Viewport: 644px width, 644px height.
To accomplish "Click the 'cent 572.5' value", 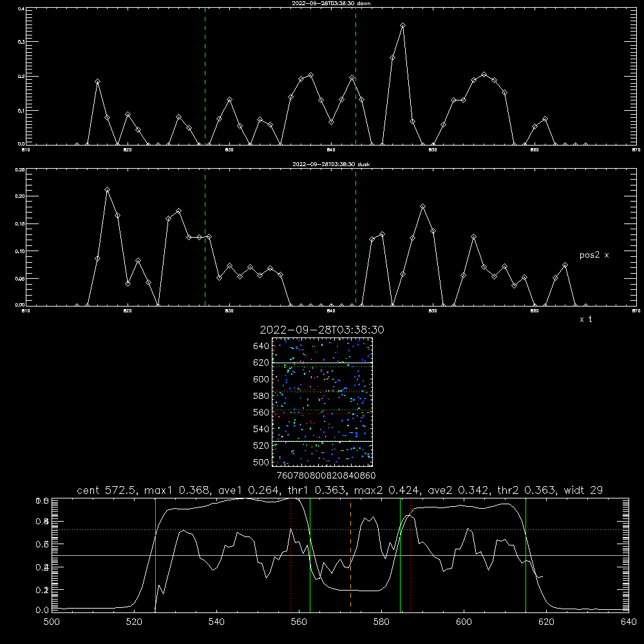I will [106, 490].
